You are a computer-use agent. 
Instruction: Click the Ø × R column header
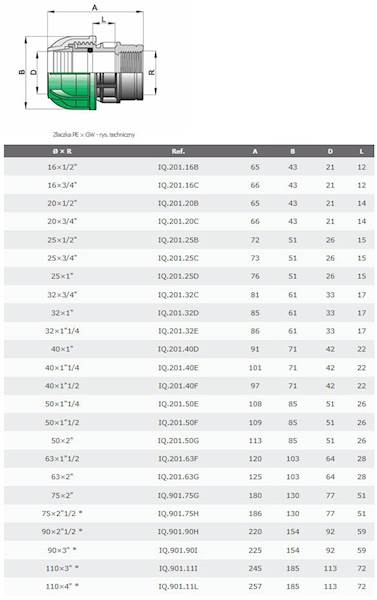point(62,151)
